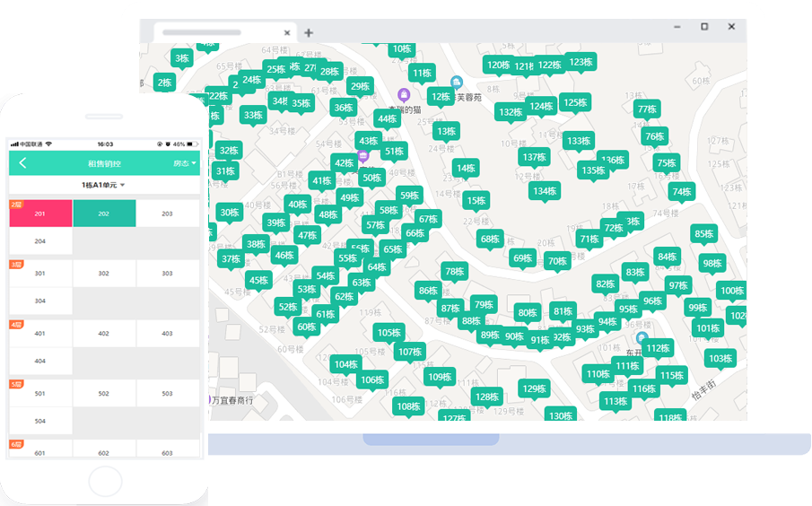Tap the back arrow in phone header
The image size is (812, 506).
click(x=22, y=163)
